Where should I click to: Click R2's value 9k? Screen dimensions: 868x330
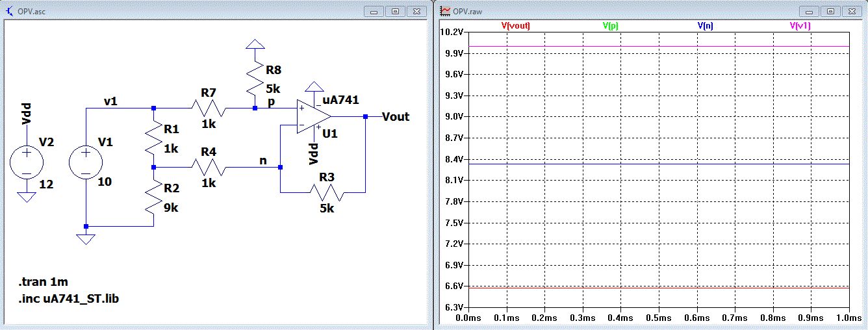[x=172, y=208]
